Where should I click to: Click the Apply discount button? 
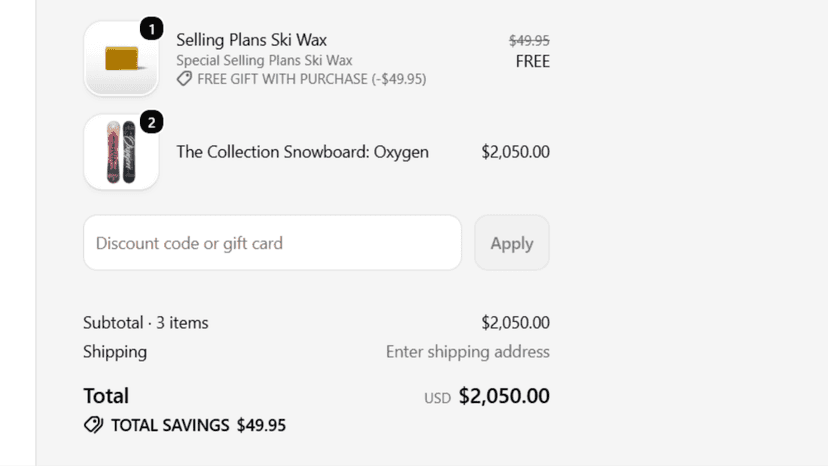[512, 243]
